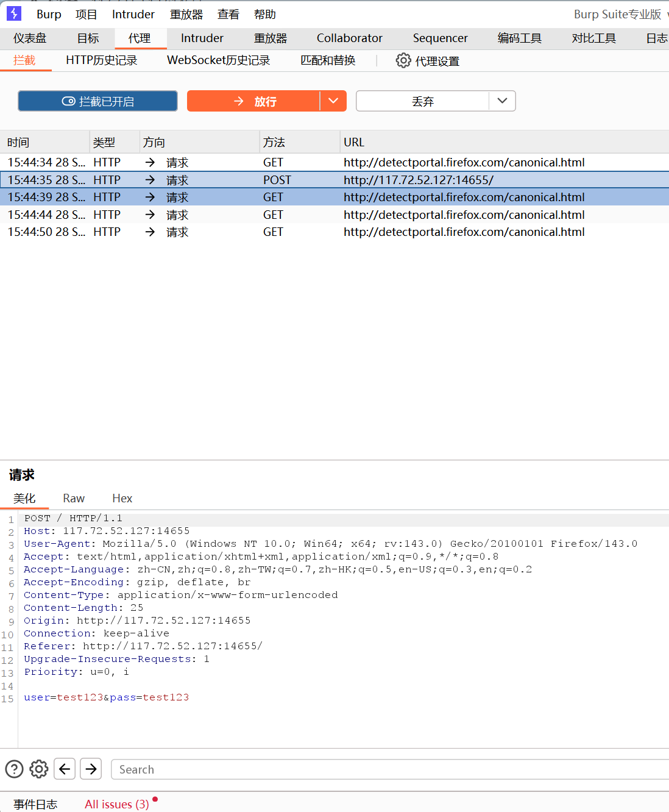Click the Content-Type header line
This screenshot has height=812, width=669.
point(181,595)
